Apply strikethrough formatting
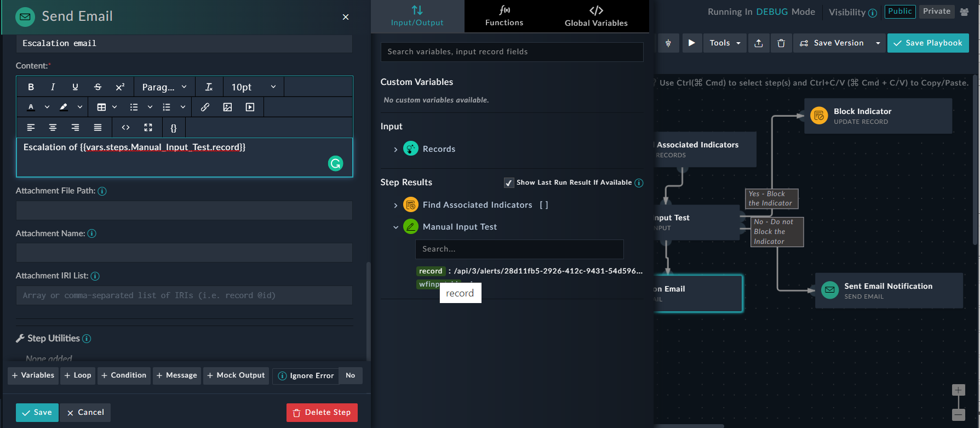Image resolution: width=980 pixels, height=428 pixels. [x=98, y=87]
